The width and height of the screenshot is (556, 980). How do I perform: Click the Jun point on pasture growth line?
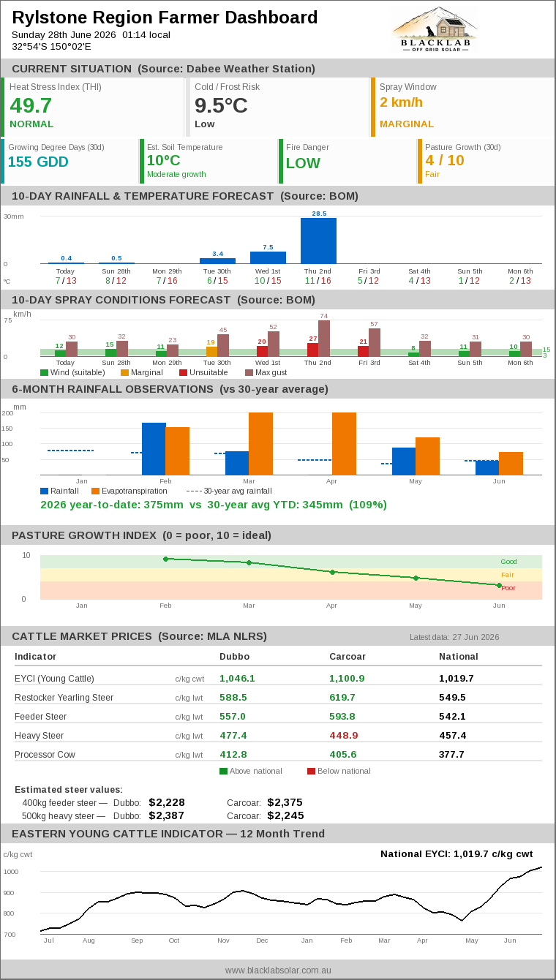(x=499, y=585)
